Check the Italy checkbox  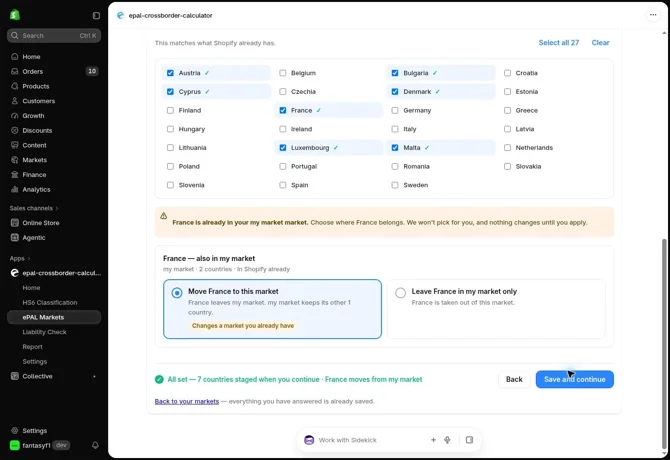pyautogui.click(x=395, y=129)
